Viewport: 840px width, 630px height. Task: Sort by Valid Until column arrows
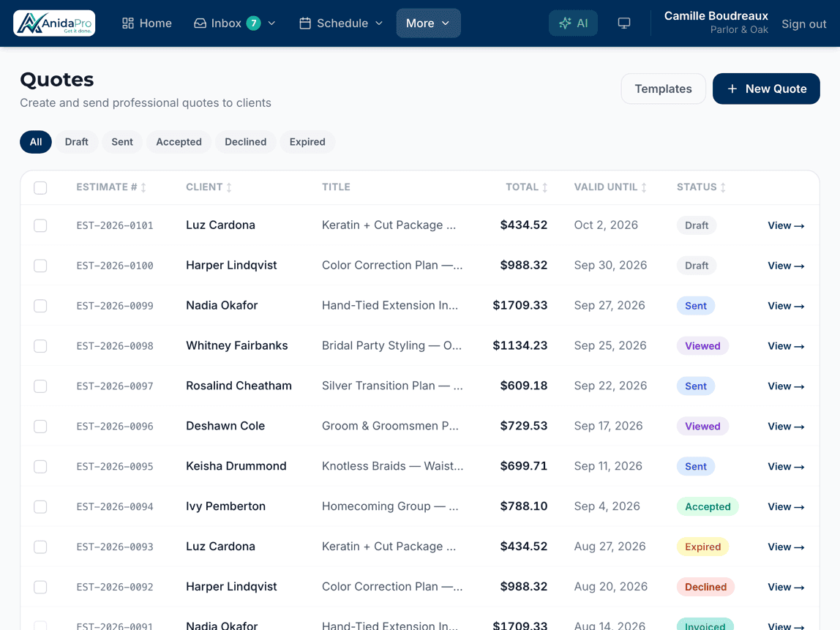[x=644, y=187]
